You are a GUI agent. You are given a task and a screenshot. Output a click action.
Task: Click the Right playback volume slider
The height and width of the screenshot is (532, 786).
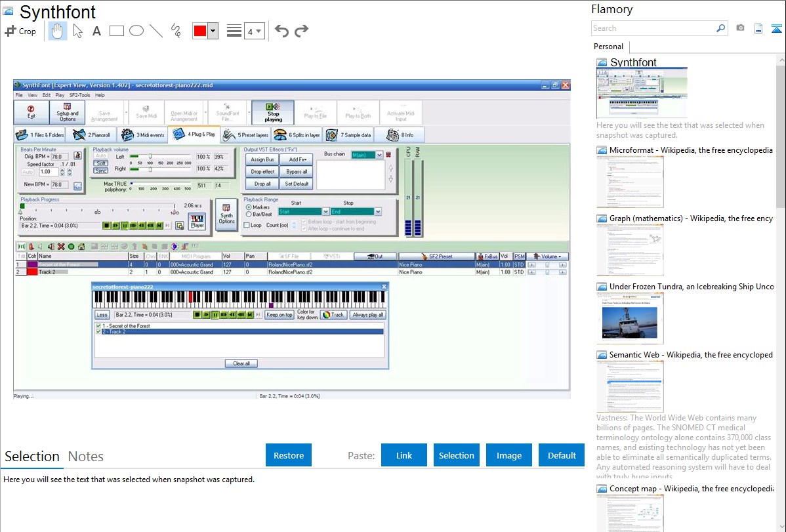160,169
